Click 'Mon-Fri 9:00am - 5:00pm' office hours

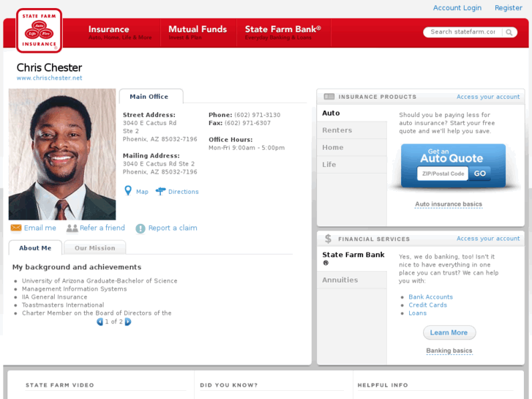coord(247,148)
